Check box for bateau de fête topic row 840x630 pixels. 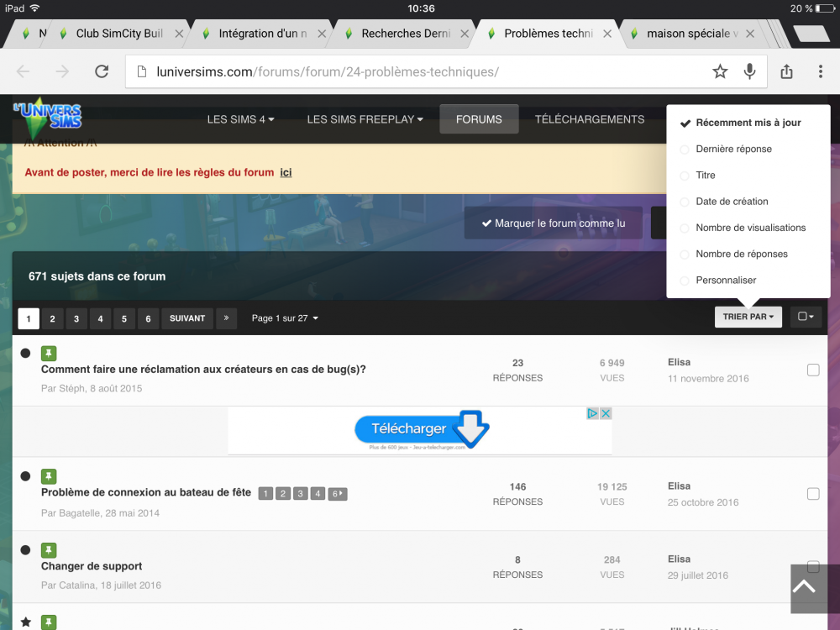click(813, 493)
